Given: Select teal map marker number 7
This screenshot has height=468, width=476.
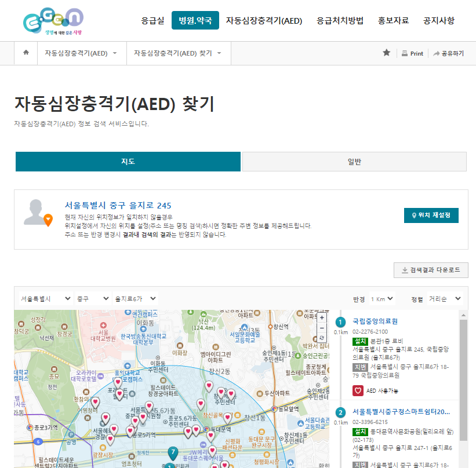Looking at the screenshot, I should [x=173, y=453].
